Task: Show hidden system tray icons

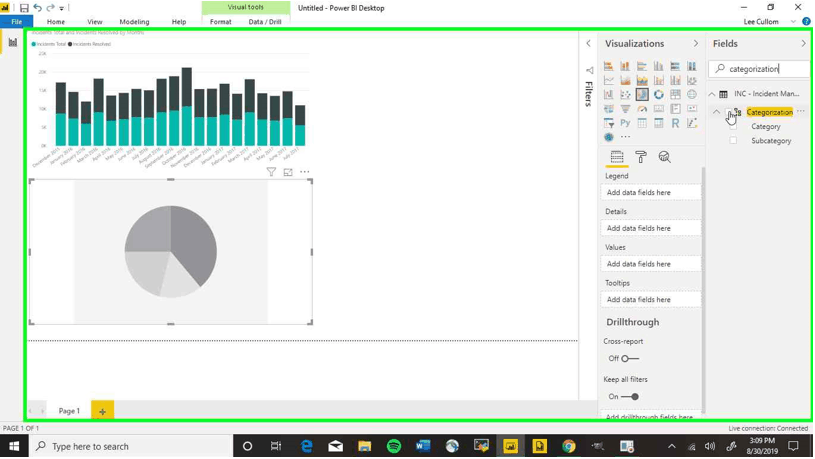Action: point(672,447)
